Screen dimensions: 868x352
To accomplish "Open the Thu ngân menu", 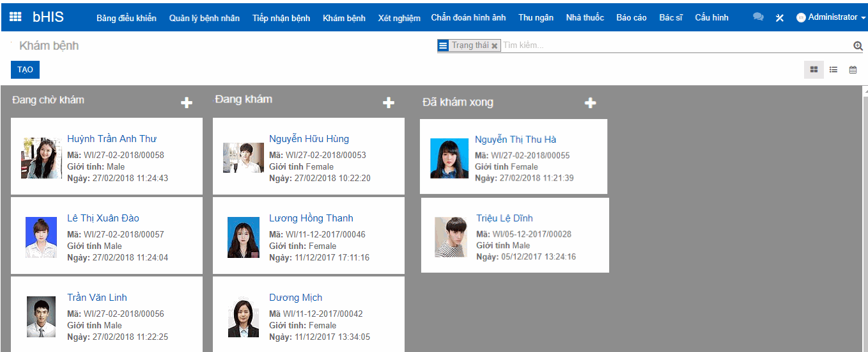I will tap(536, 17).
